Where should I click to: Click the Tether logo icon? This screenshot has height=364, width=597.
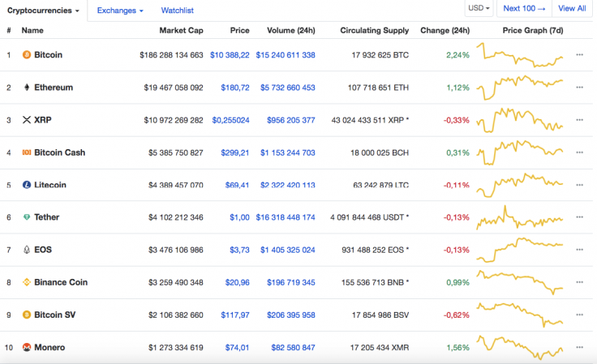27,217
